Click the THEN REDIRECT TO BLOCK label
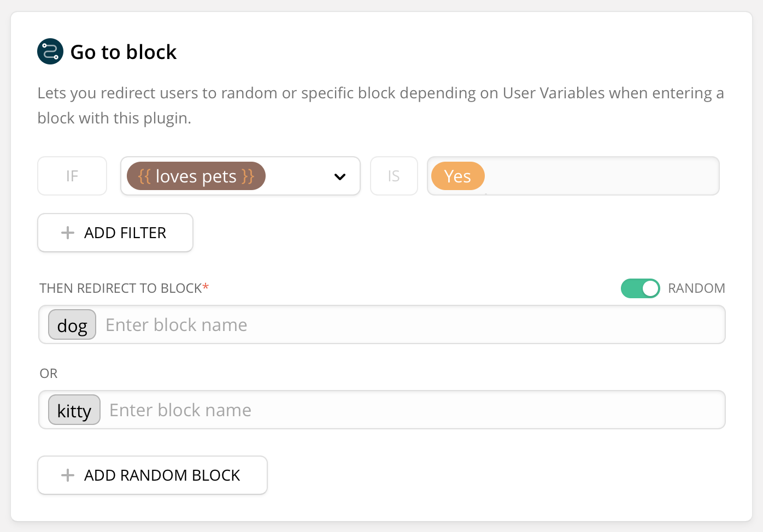Image resolution: width=763 pixels, height=532 pixels. [121, 288]
